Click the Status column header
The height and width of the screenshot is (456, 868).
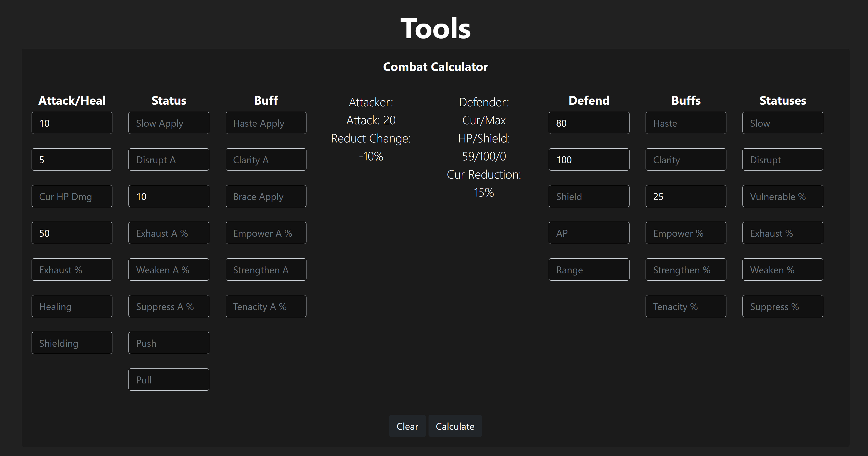pos(169,100)
